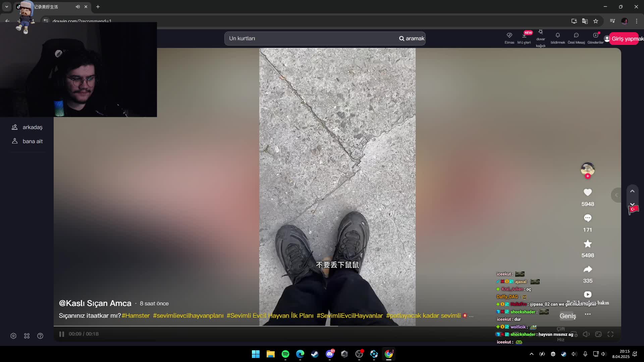Like the video with the heart icon
Image resolution: width=644 pixels, height=362 pixels.
point(588,192)
